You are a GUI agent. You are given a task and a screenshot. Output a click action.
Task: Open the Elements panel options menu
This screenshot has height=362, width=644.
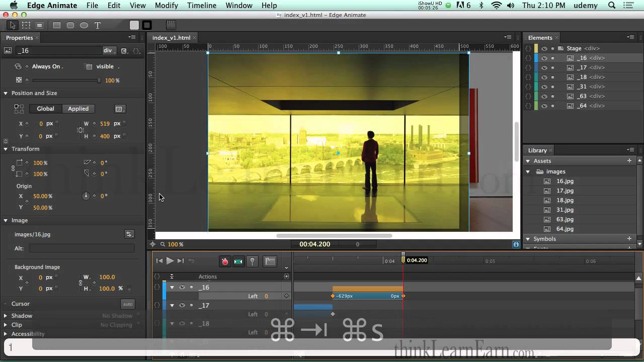point(631,37)
